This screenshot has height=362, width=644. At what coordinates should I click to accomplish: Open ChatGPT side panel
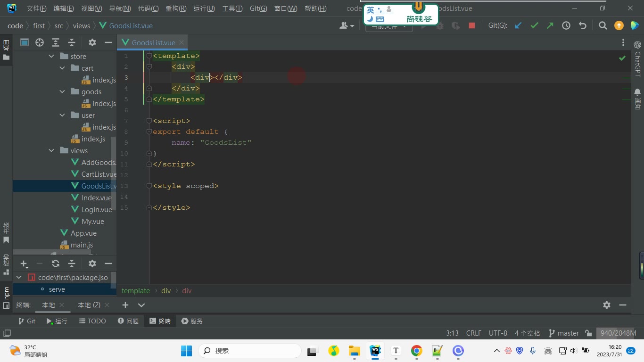(x=637, y=58)
